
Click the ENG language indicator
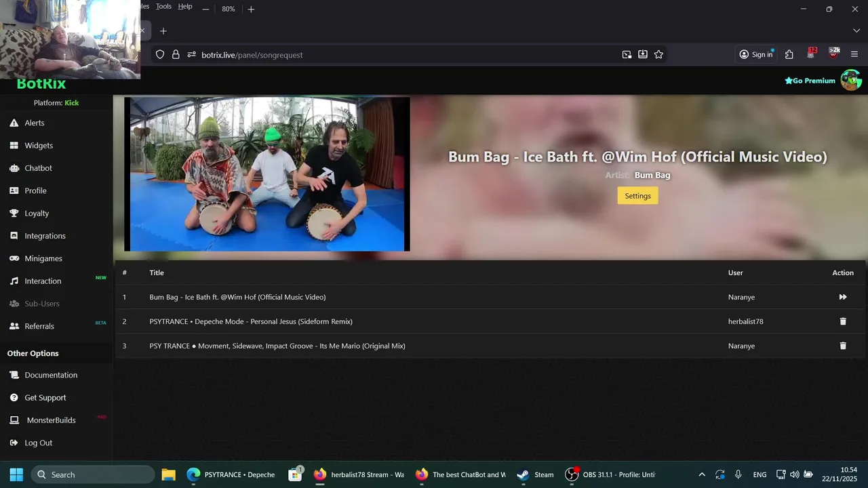(759, 474)
